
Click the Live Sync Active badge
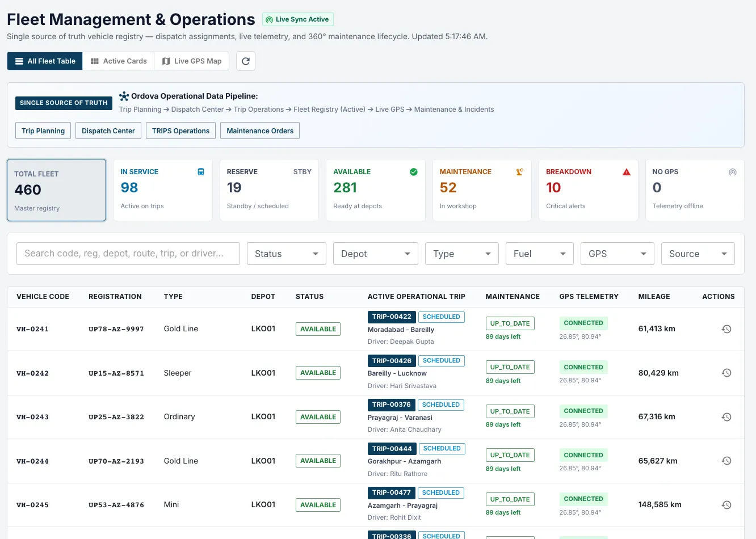pos(298,19)
